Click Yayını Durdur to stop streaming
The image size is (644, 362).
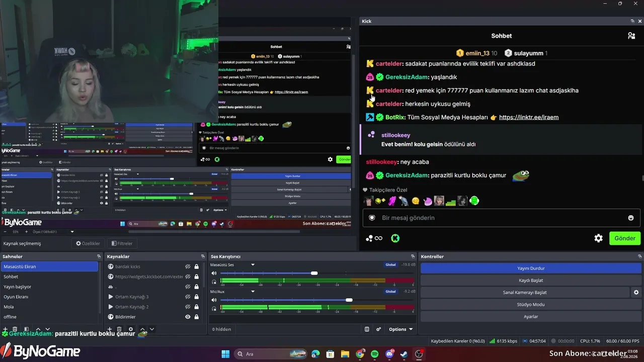531,268
